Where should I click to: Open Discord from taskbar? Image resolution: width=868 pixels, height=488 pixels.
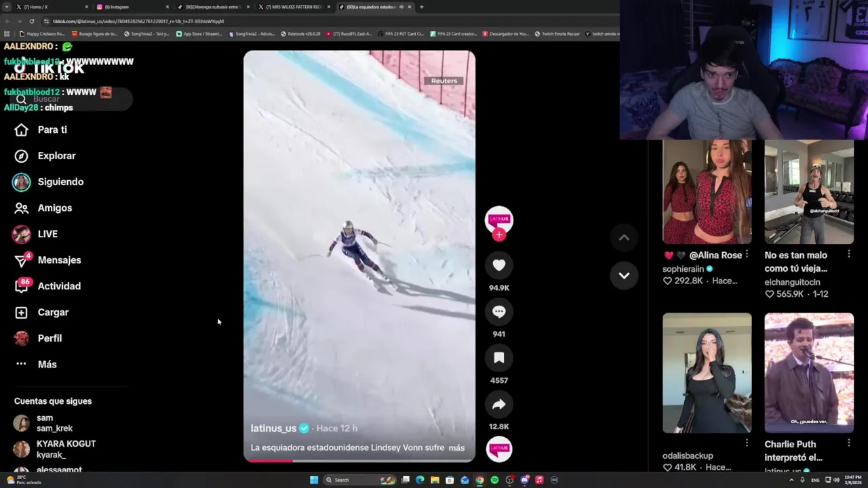point(524,480)
